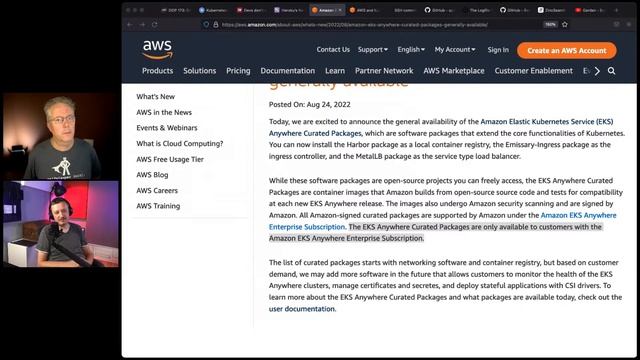Select What's New in the sidebar

(x=156, y=97)
